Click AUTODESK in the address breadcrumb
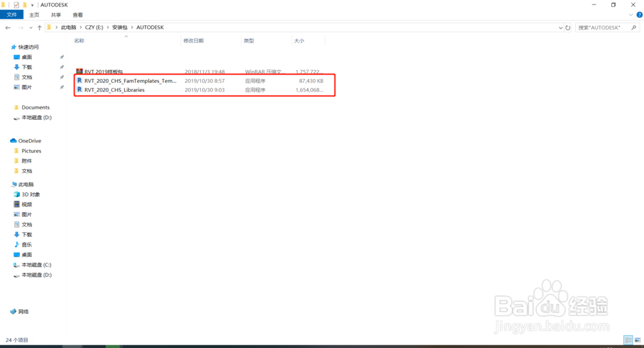Viewport: 644px width, 348px height. 150,28
